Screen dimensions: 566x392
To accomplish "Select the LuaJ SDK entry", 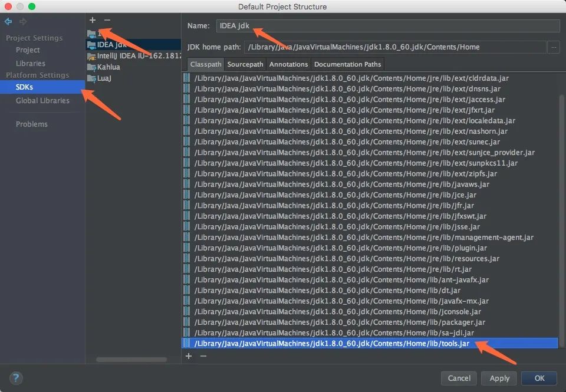I will (x=133, y=78).
